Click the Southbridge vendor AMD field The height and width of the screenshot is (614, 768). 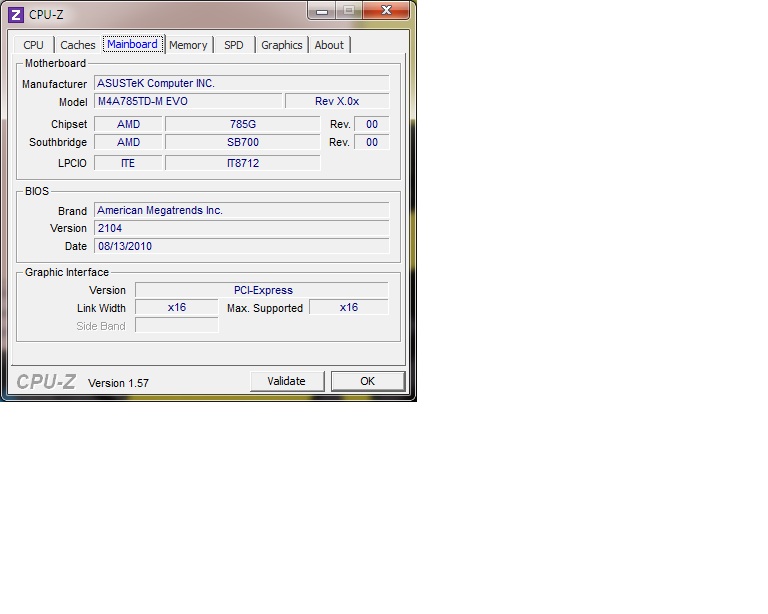click(128, 142)
